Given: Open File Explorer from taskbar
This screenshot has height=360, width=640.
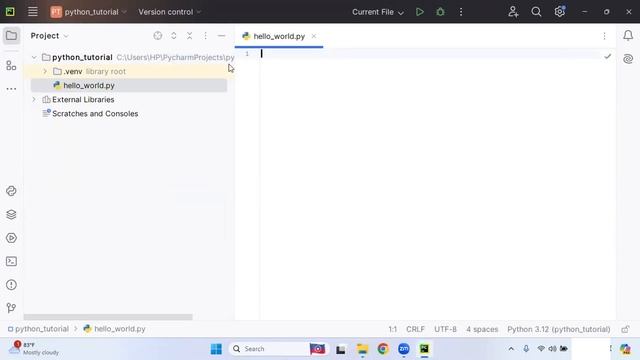Looking at the screenshot, I should [x=362, y=349].
